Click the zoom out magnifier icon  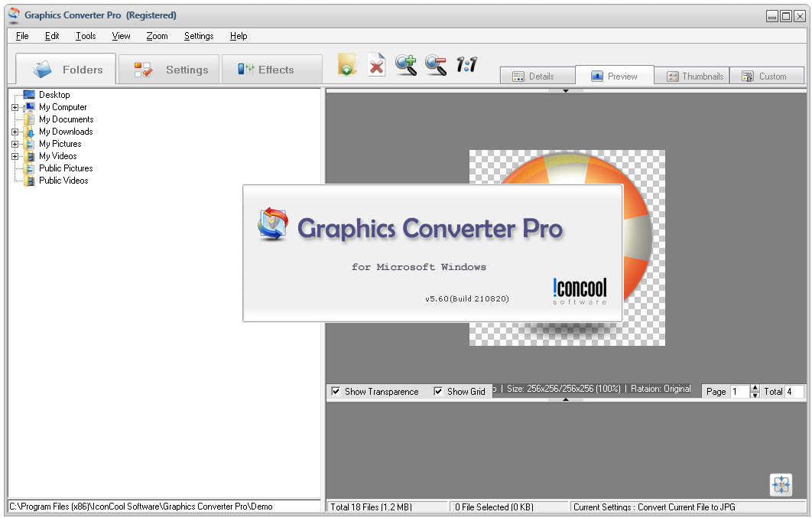(x=436, y=65)
